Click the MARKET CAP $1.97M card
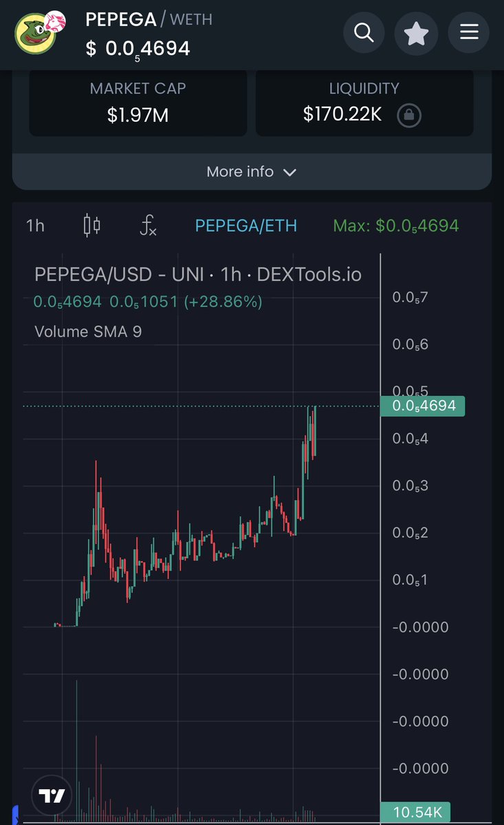Image resolution: width=504 pixels, height=825 pixels. 138,102
